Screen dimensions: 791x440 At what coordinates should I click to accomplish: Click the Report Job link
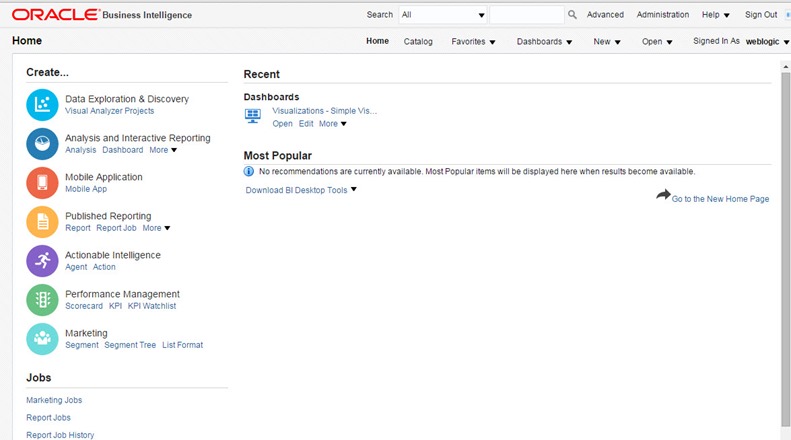pos(117,228)
